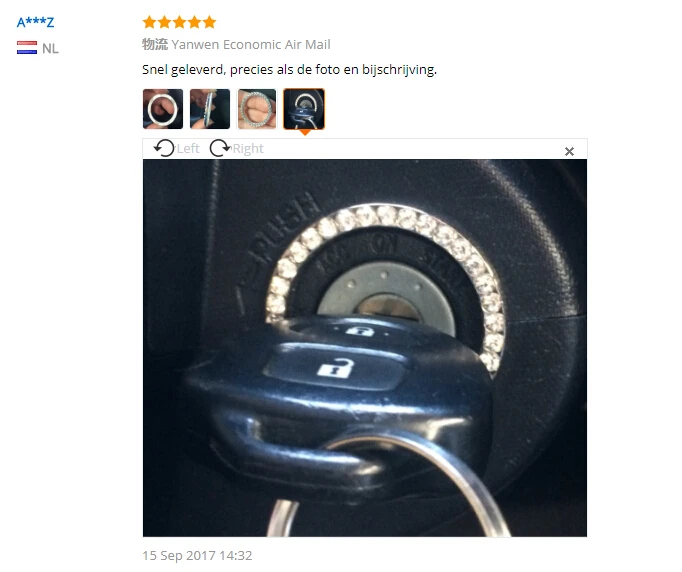Click the rotate-right clockwise arrow icon
Screen dimensions: 682x572
click(220, 148)
